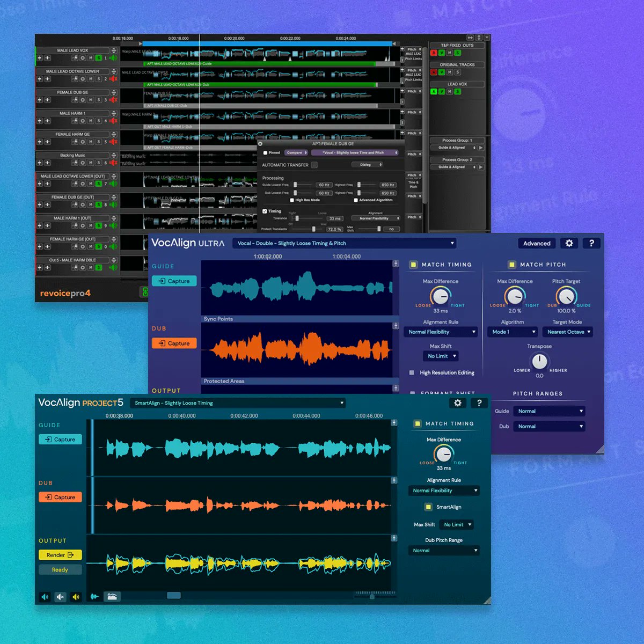644x644 pixels.
Task: Uncheck Timing checkbox in Revoice Pro panel
Action: 265,211
